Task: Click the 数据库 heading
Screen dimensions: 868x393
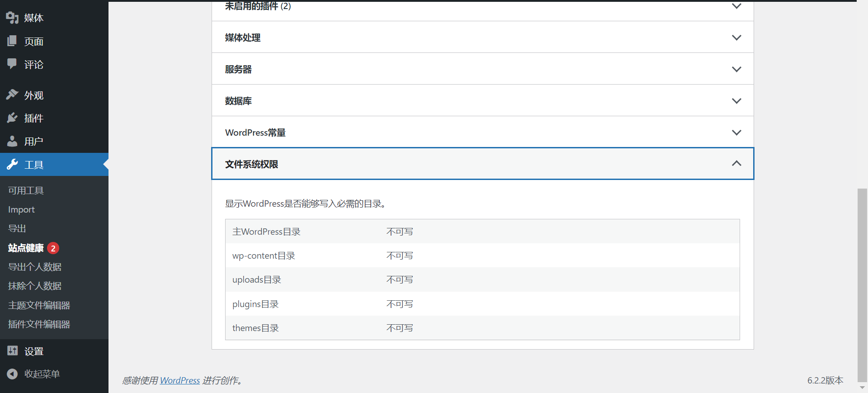Action: [x=238, y=101]
